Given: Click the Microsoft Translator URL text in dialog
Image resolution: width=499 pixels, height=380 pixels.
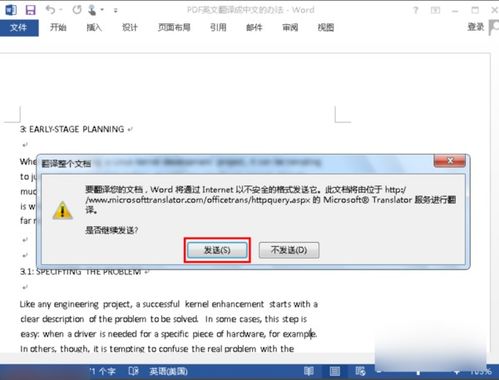Looking at the screenshot, I should tap(198, 200).
